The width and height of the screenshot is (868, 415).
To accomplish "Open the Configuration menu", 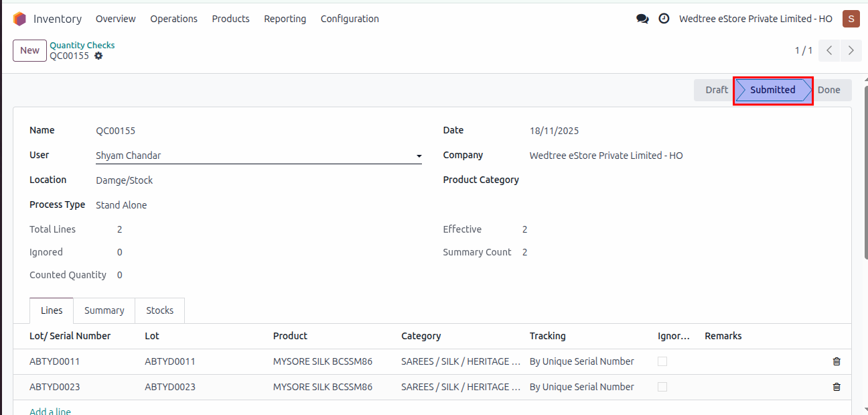I will (350, 19).
